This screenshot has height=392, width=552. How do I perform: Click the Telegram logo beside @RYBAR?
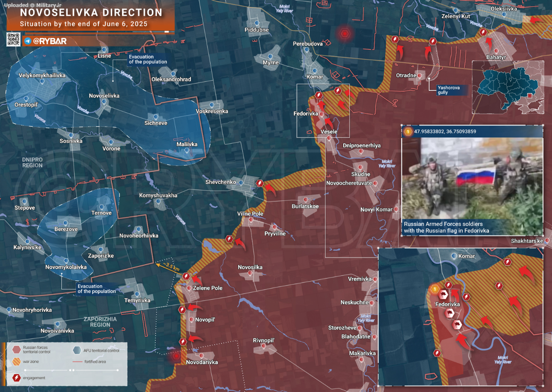28,41
